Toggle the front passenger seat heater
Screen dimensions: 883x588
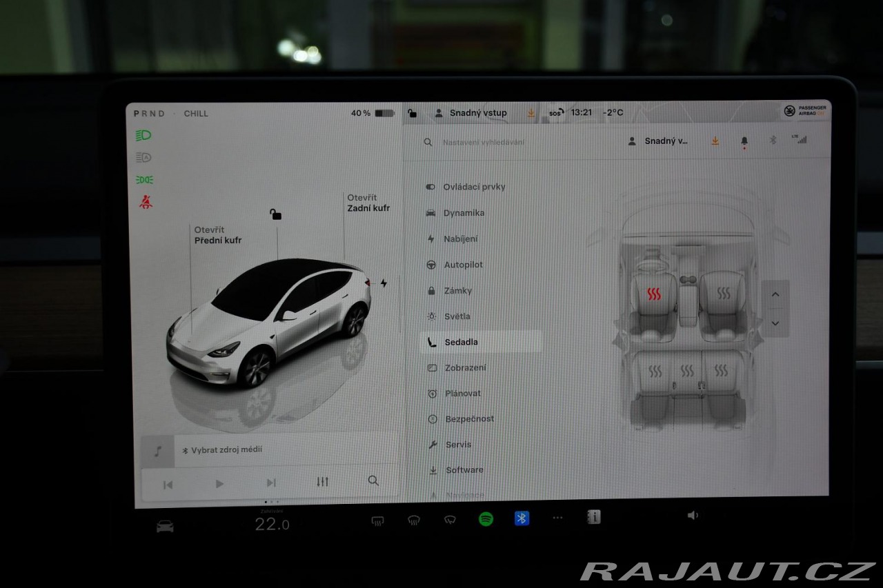[x=723, y=294]
